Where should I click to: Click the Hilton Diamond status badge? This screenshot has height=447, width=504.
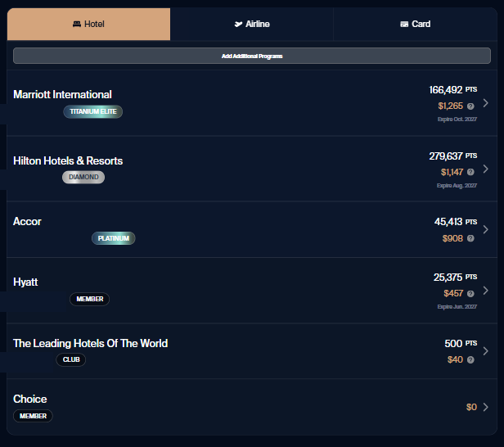click(x=83, y=177)
